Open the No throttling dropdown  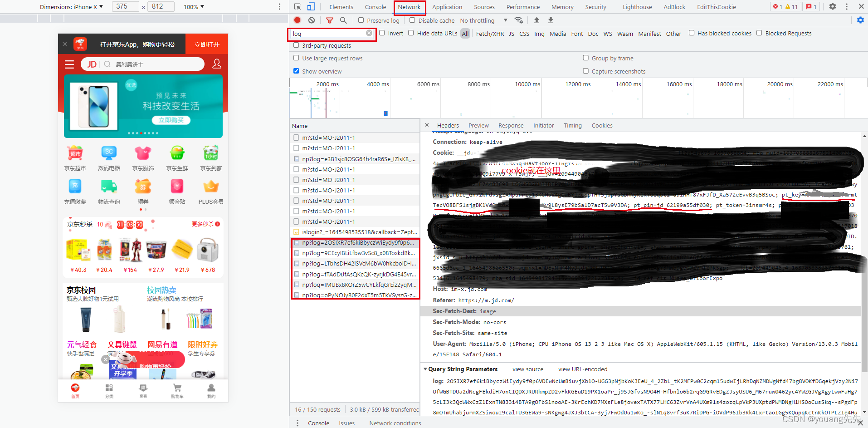tap(483, 20)
